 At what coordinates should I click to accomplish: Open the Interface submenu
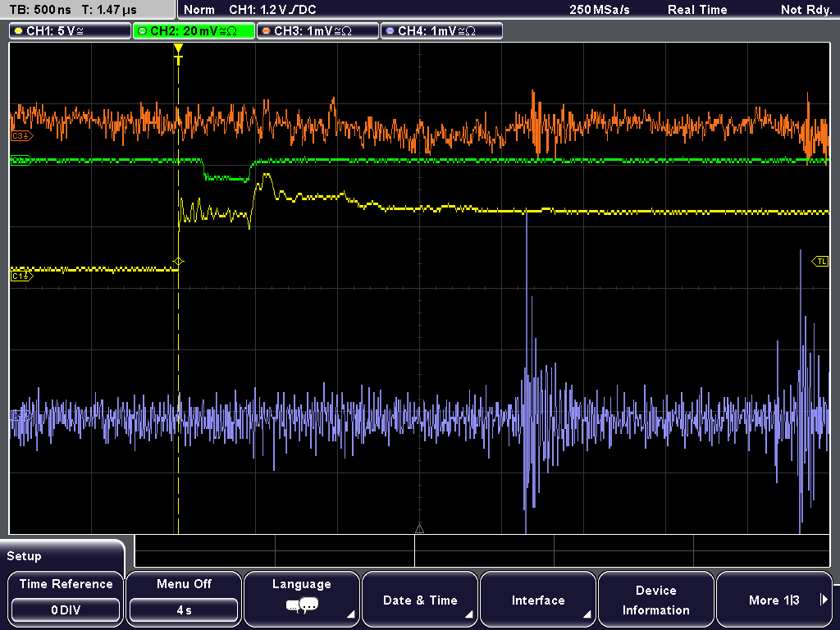[538, 598]
